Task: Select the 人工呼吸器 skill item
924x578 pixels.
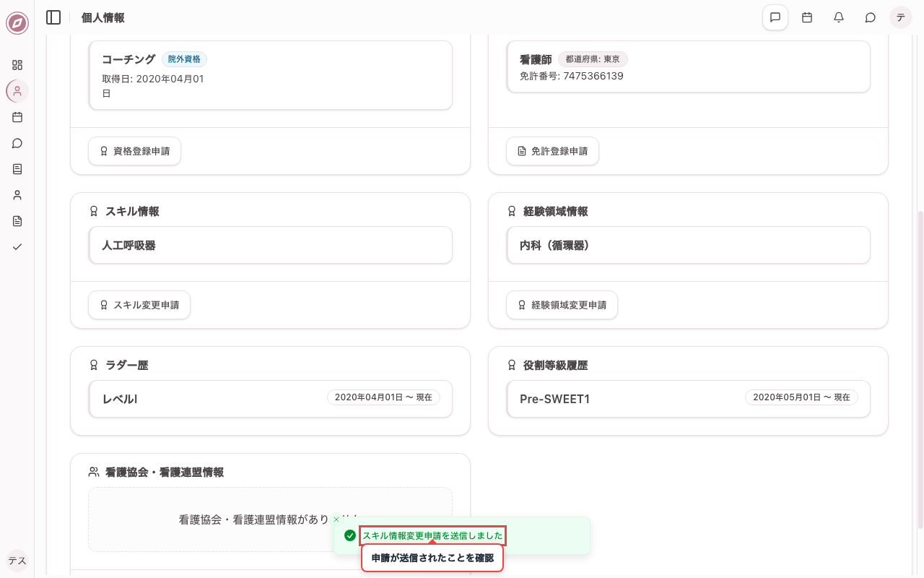Action: coord(270,245)
